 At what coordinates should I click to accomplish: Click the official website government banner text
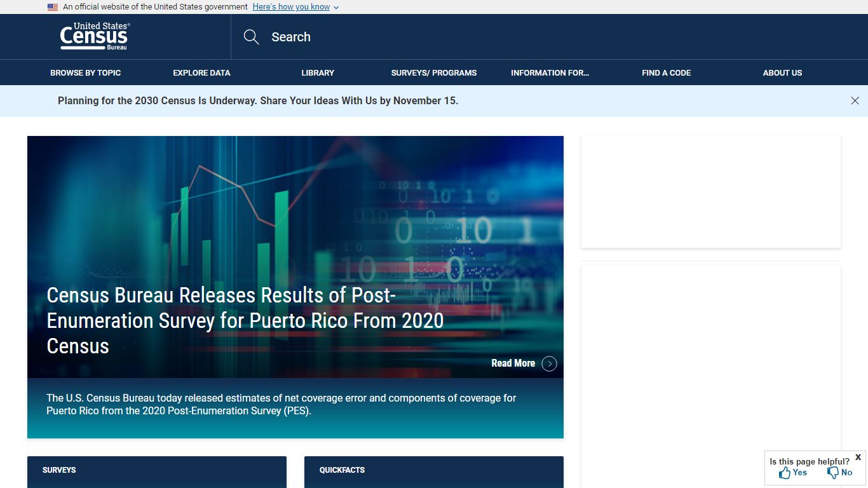(x=155, y=7)
